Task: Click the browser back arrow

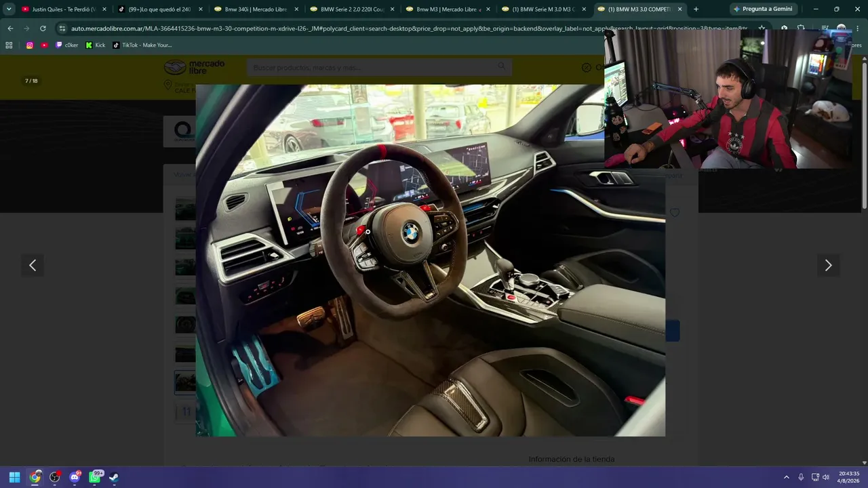Action: (10, 28)
